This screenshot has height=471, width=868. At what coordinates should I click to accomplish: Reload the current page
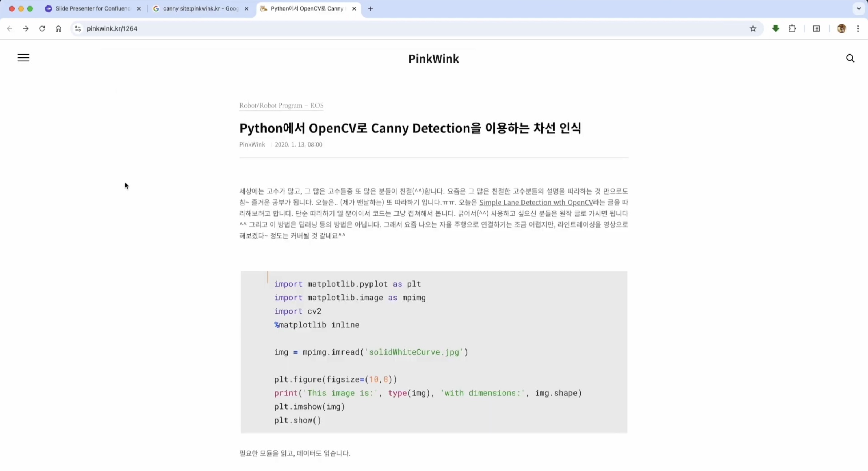42,28
